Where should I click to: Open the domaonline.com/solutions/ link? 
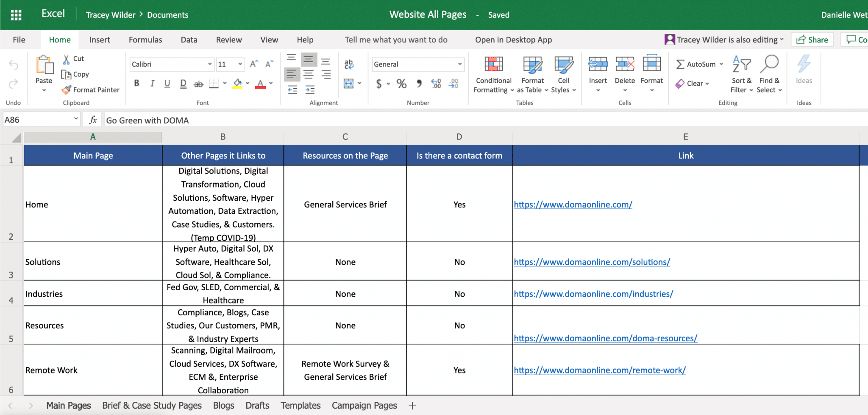(592, 262)
